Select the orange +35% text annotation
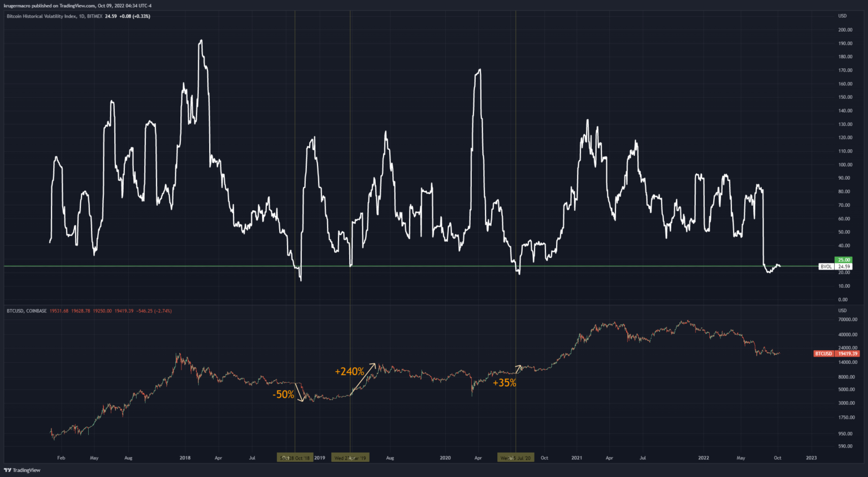Screen dimensions: 868x477 pyautogui.click(x=504, y=383)
